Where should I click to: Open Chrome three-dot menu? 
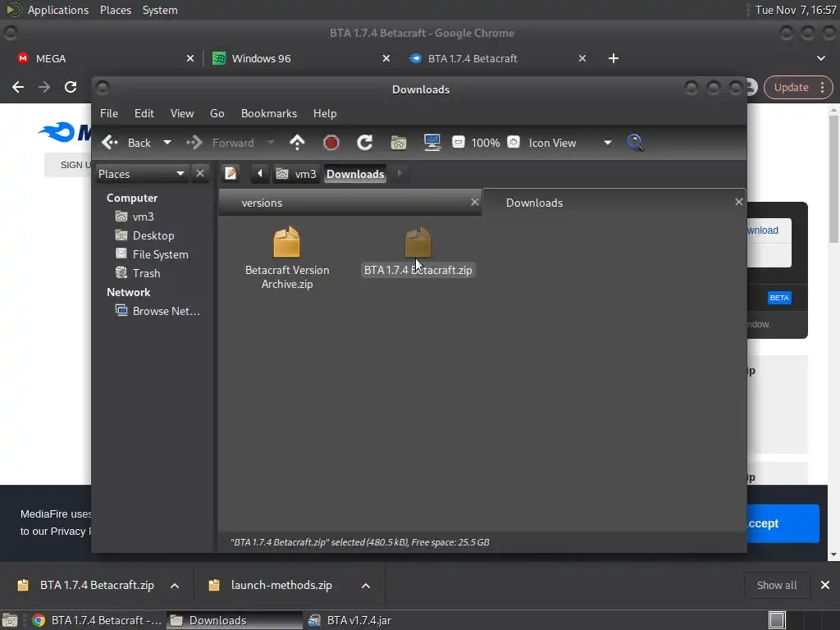point(823,87)
